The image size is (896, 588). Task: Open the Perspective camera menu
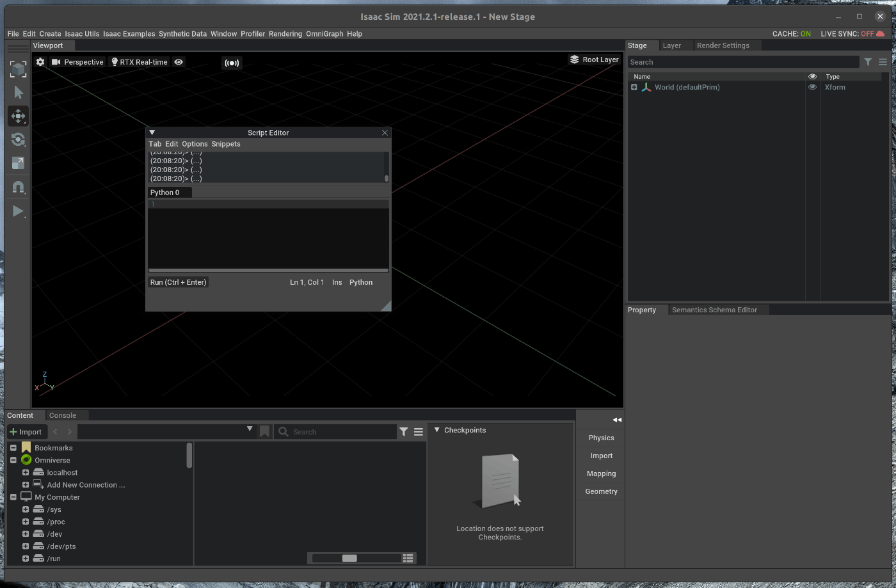click(77, 62)
